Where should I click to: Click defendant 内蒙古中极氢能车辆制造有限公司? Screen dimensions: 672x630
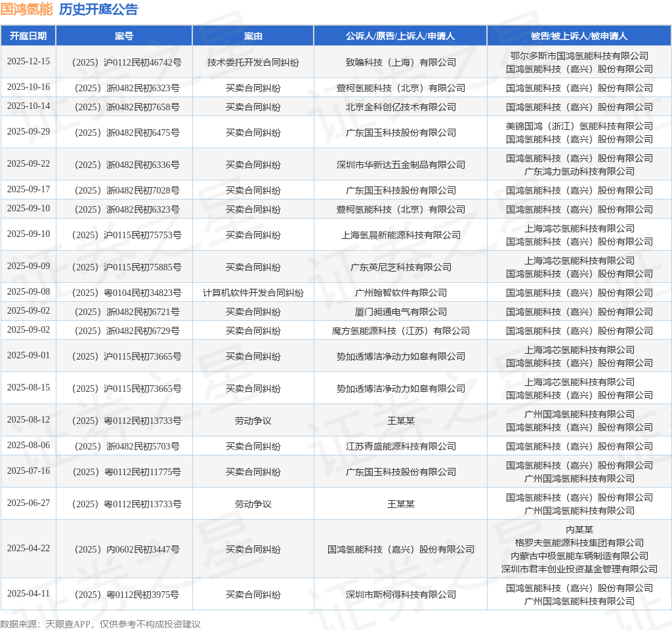click(x=579, y=556)
